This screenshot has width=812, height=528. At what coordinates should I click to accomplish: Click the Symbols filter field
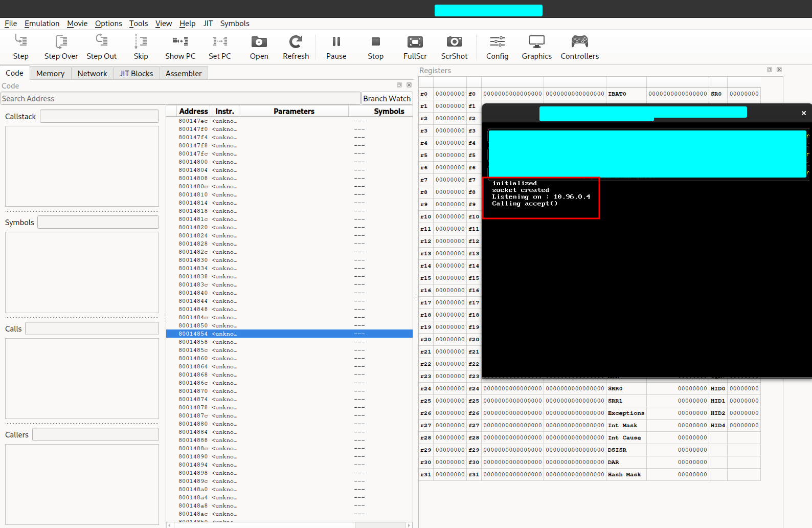tap(98, 222)
